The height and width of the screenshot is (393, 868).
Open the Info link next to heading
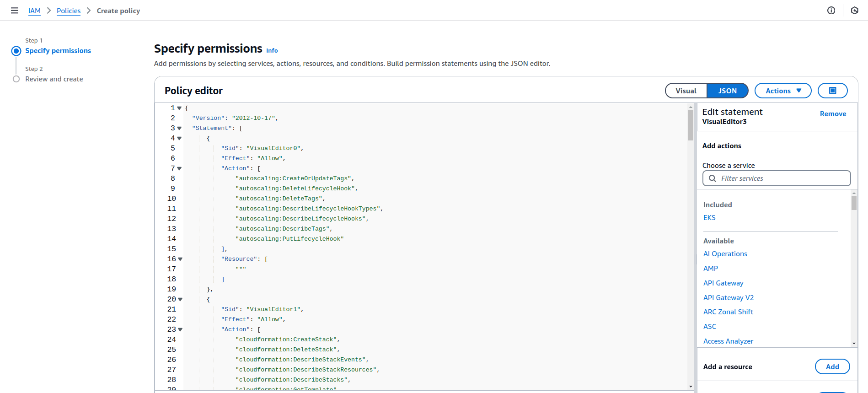(x=272, y=51)
